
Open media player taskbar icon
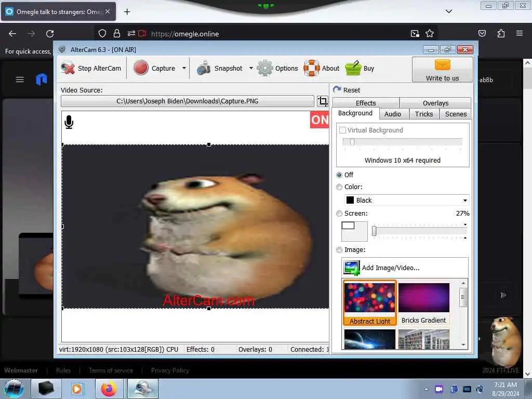click(77, 389)
